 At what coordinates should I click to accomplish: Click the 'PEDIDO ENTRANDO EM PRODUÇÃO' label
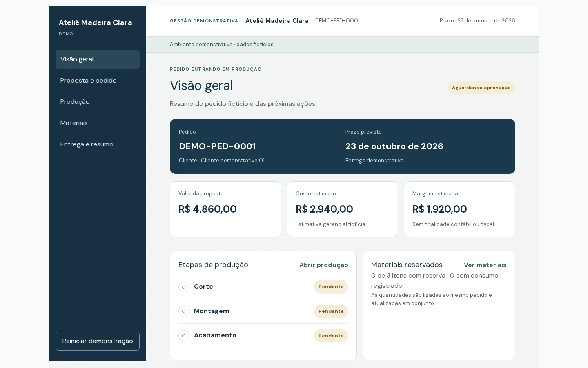click(x=216, y=69)
